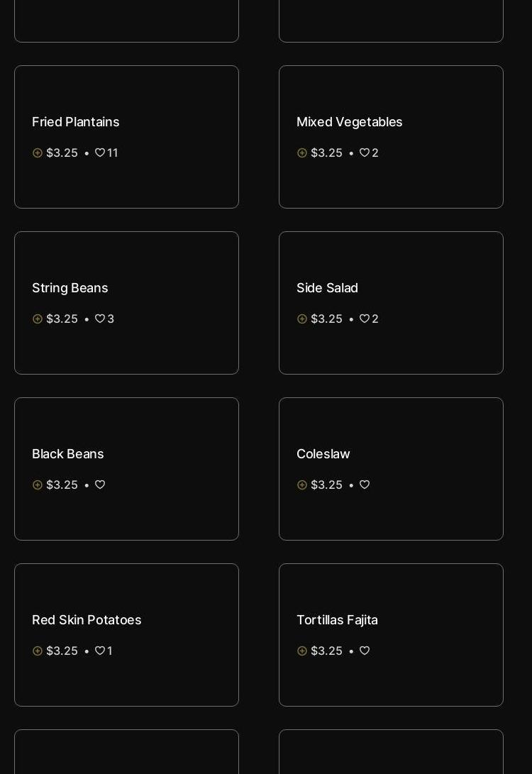Viewport: 532px width, 774px height.
Task: Like Fried Plantains with the heart
Action: [x=100, y=153]
